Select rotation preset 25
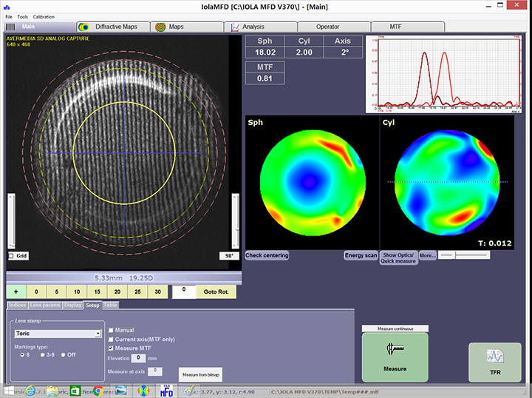532x398 pixels. 137,291
